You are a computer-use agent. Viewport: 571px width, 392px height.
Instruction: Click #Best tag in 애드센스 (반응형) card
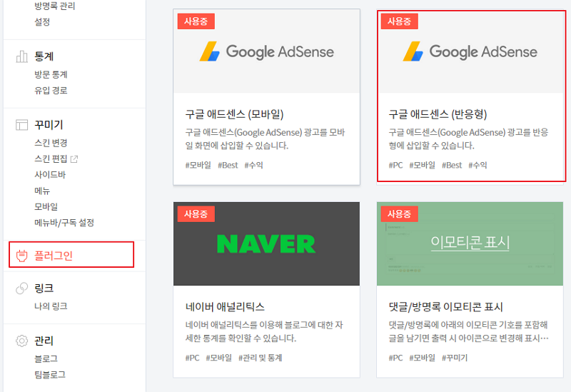click(452, 165)
